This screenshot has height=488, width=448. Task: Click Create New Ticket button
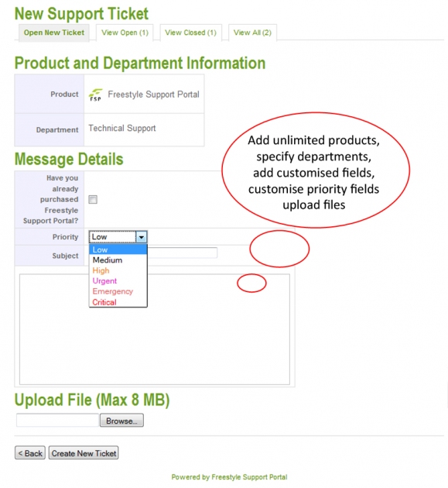point(84,453)
